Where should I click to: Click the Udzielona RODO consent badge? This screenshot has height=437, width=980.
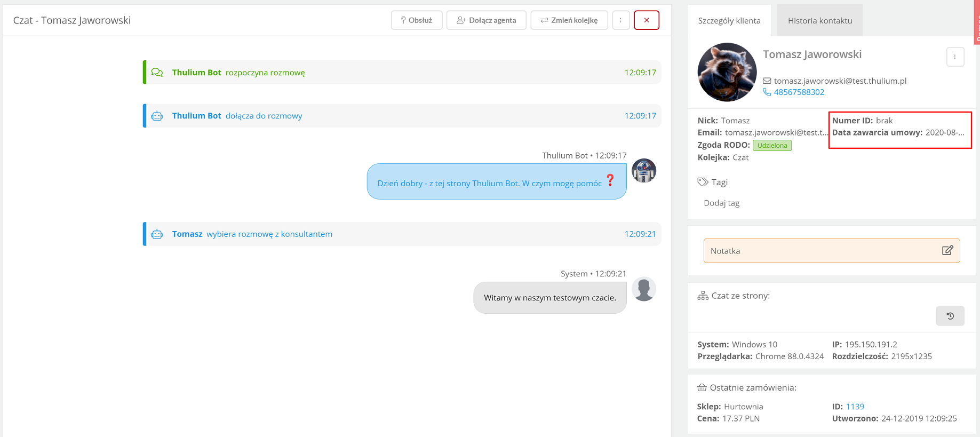click(x=772, y=145)
